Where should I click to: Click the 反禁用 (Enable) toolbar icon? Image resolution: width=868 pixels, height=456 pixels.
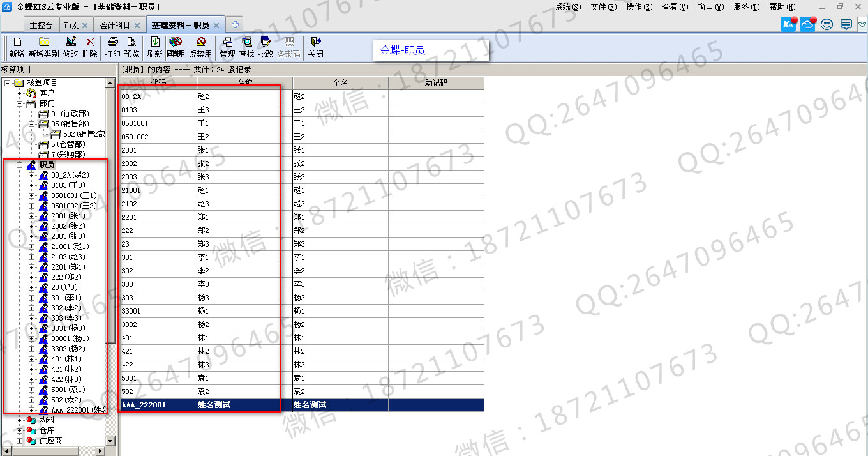200,43
